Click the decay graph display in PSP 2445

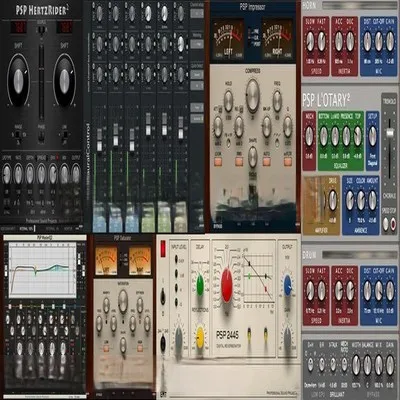pyautogui.click(x=259, y=280)
